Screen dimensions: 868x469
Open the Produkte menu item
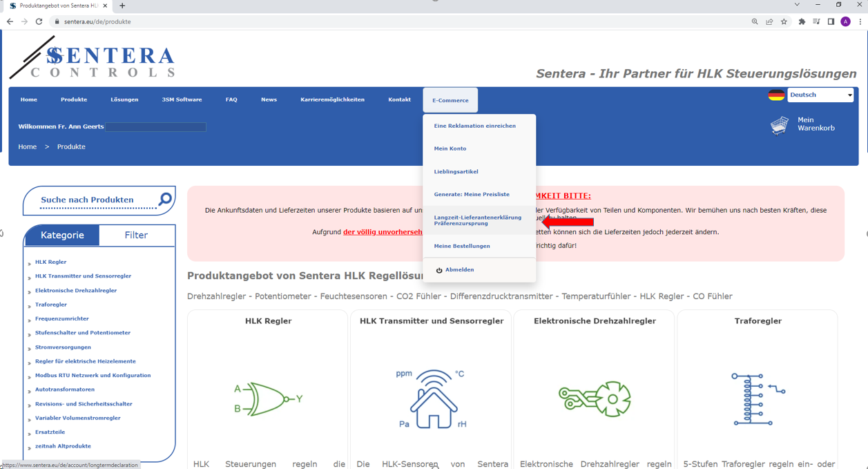coord(74,99)
